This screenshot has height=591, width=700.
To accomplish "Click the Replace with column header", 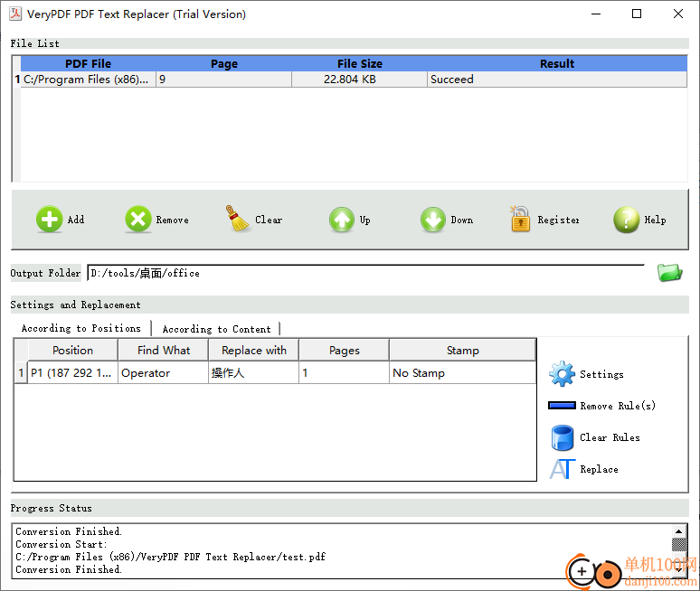I will pos(253,350).
